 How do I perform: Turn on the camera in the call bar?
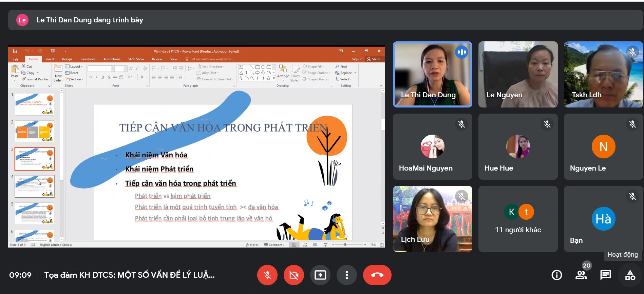click(x=294, y=275)
